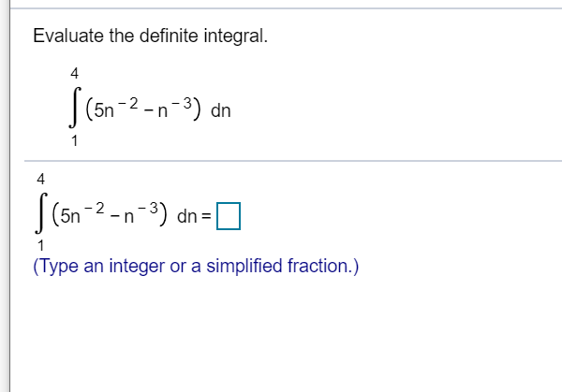Select the upper limit 4 of bottom integral
This screenshot has width=562, height=392.
coord(41,176)
